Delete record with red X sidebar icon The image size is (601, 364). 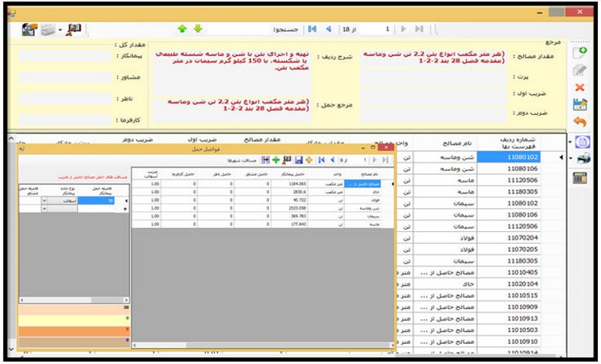click(580, 87)
